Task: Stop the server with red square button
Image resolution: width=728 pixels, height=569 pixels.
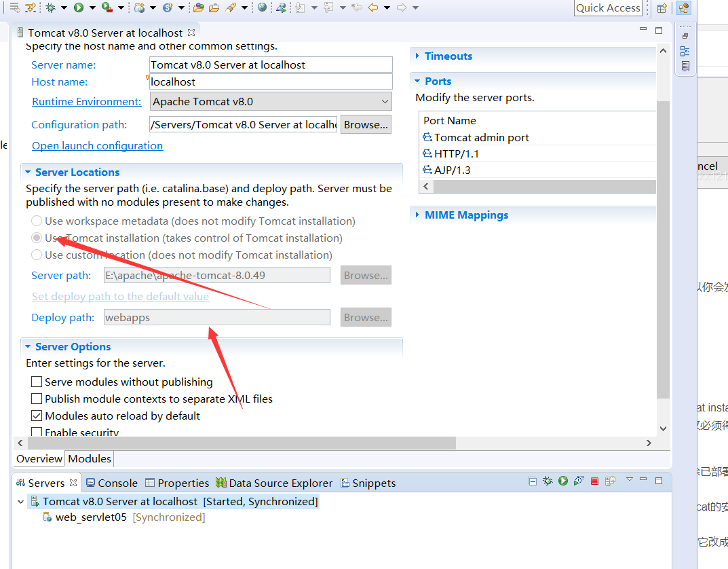Action: click(594, 481)
